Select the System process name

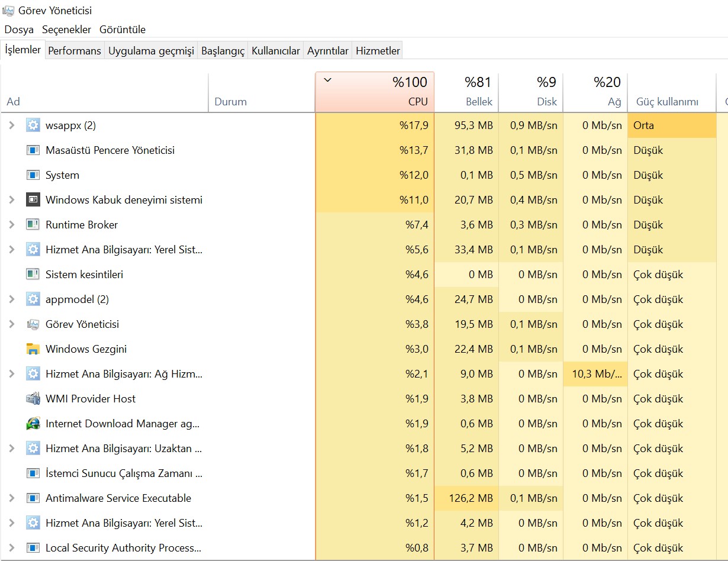pos(62,175)
